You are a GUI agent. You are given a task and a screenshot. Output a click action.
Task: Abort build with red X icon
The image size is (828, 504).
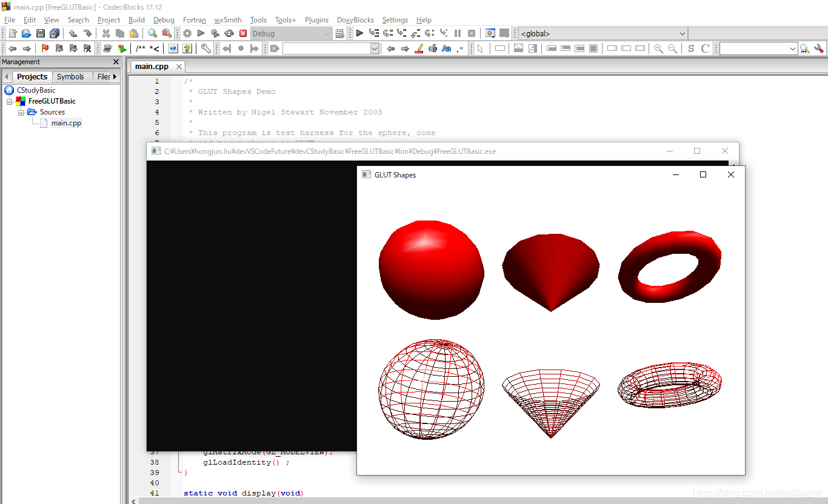tap(243, 34)
